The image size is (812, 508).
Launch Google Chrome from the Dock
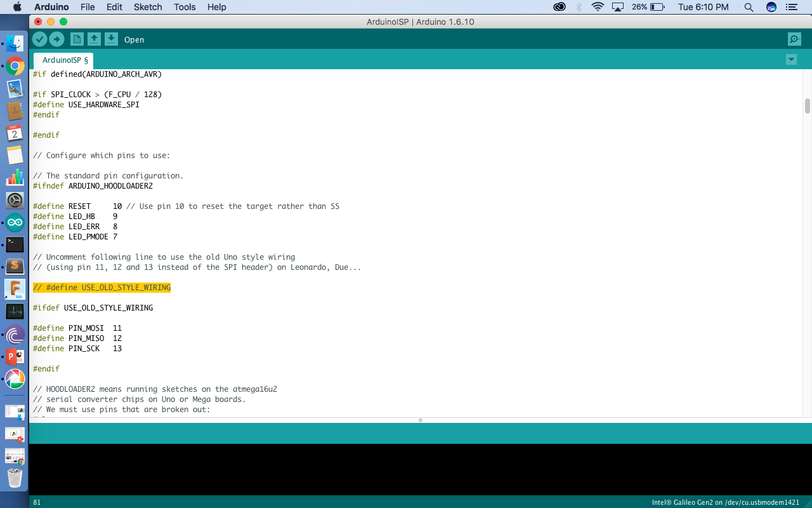coord(15,66)
